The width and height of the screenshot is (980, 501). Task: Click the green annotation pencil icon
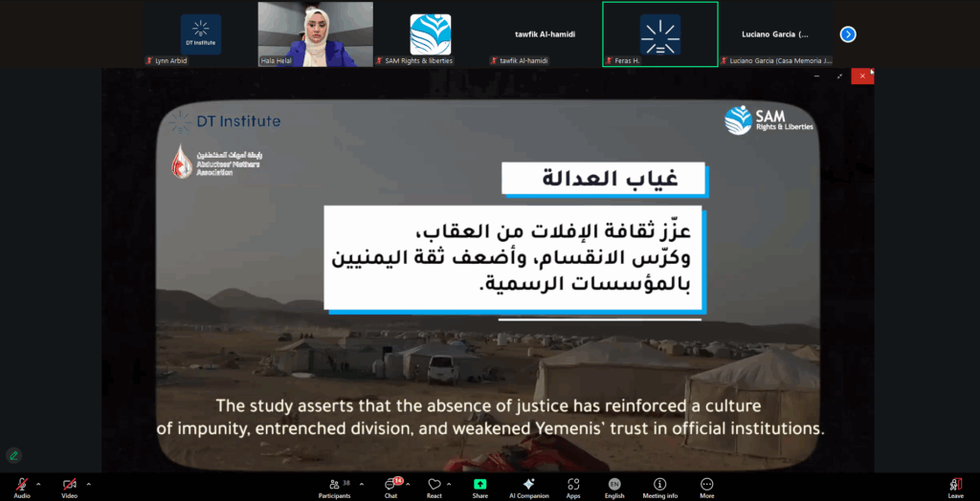click(x=14, y=455)
